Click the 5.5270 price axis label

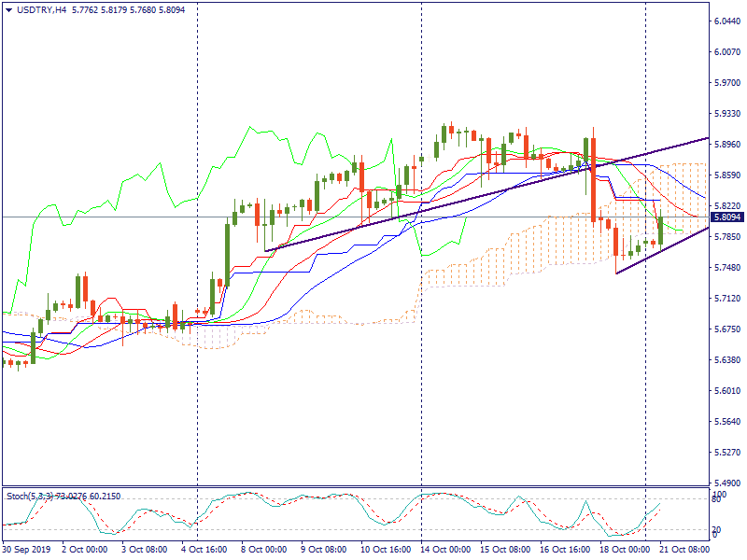click(x=727, y=453)
